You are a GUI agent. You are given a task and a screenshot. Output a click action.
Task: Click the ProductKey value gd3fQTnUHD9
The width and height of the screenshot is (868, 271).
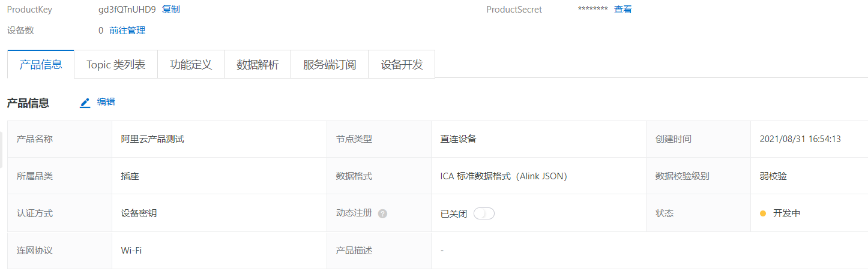[x=127, y=10]
